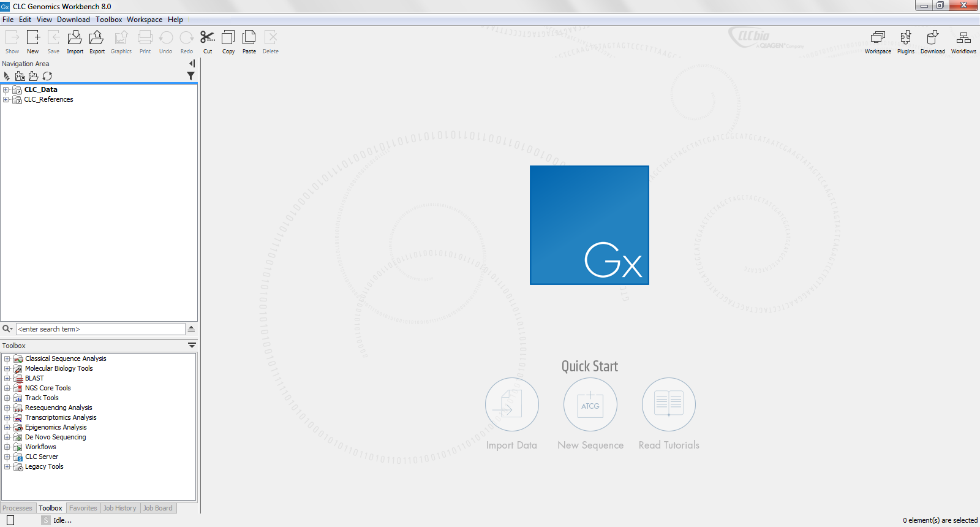Click the Print toolbar icon

145,42
